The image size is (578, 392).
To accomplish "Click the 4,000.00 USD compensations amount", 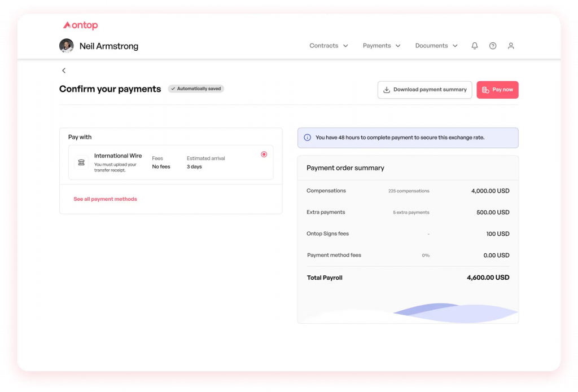I will [491, 191].
